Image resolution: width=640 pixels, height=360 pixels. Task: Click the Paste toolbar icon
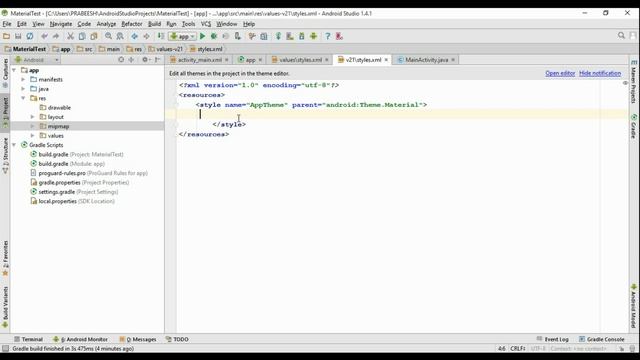[94, 36]
